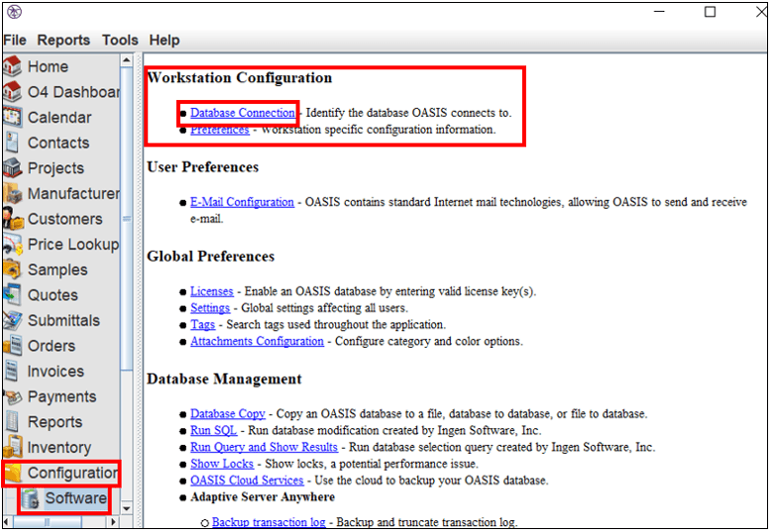Open the Database Connection link

(243, 113)
